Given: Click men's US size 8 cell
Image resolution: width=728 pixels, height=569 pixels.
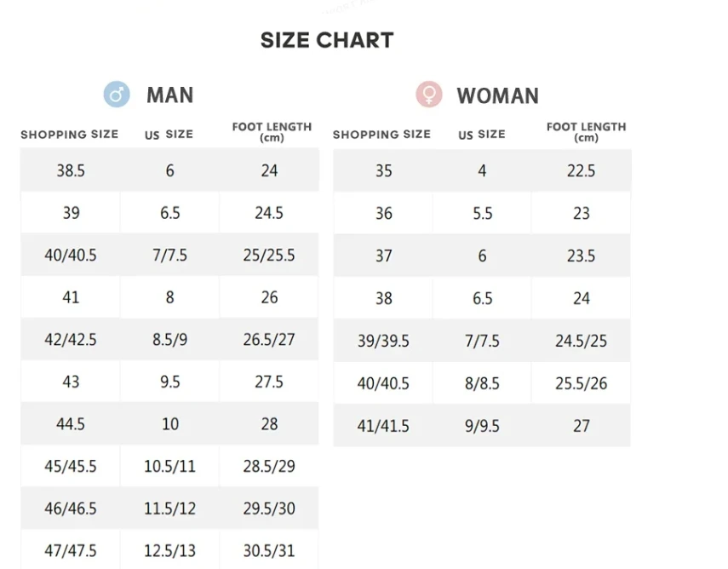Looking at the screenshot, I should [169, 297].
